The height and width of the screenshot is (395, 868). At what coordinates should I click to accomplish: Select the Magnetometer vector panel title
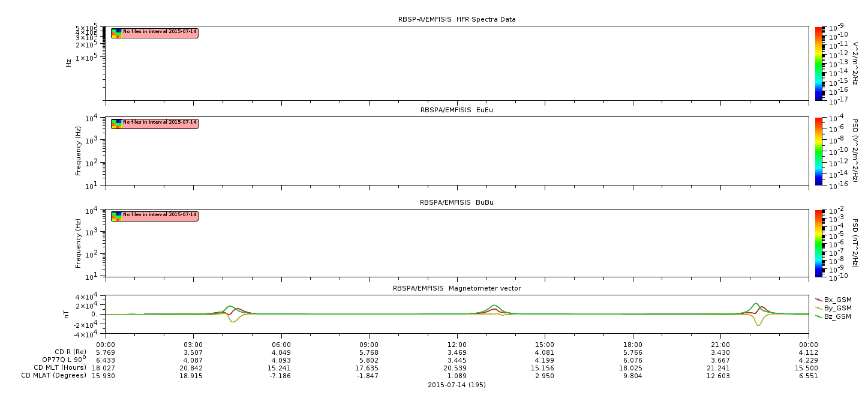456,288
